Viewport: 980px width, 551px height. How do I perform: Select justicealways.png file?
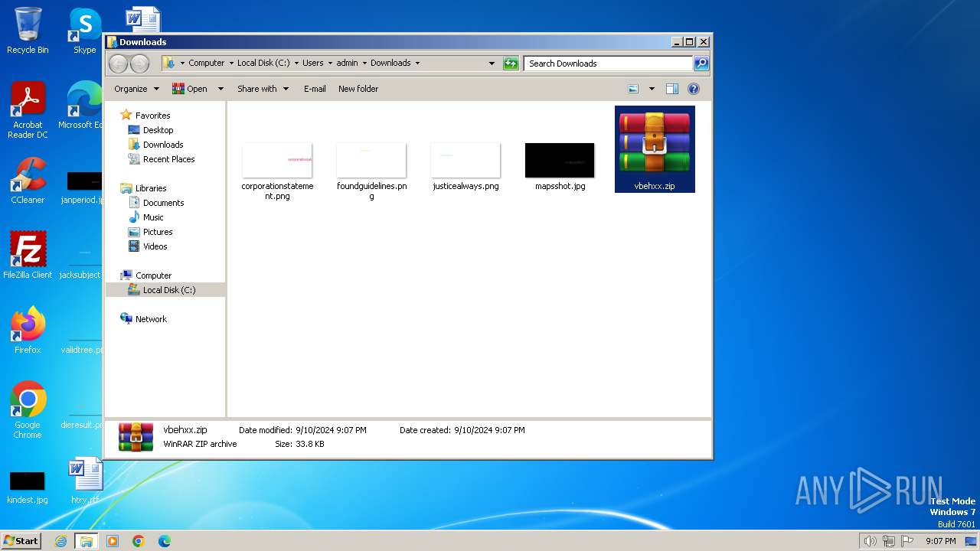tap(465, 167)
